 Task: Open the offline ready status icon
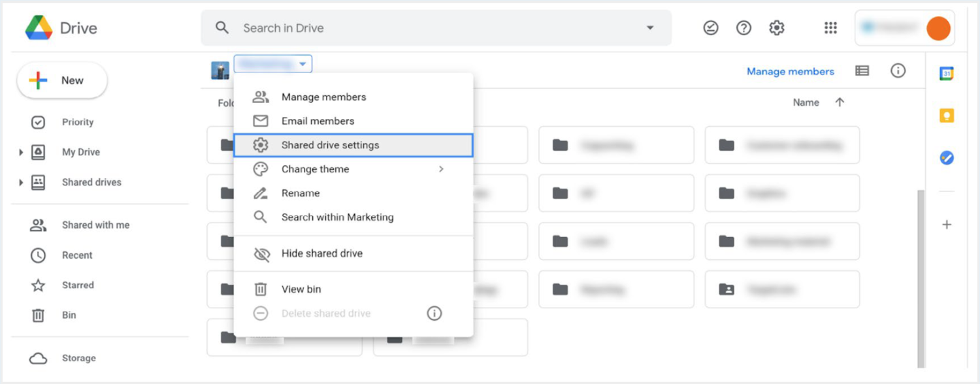pyautogui.click(x=711, y=28)
